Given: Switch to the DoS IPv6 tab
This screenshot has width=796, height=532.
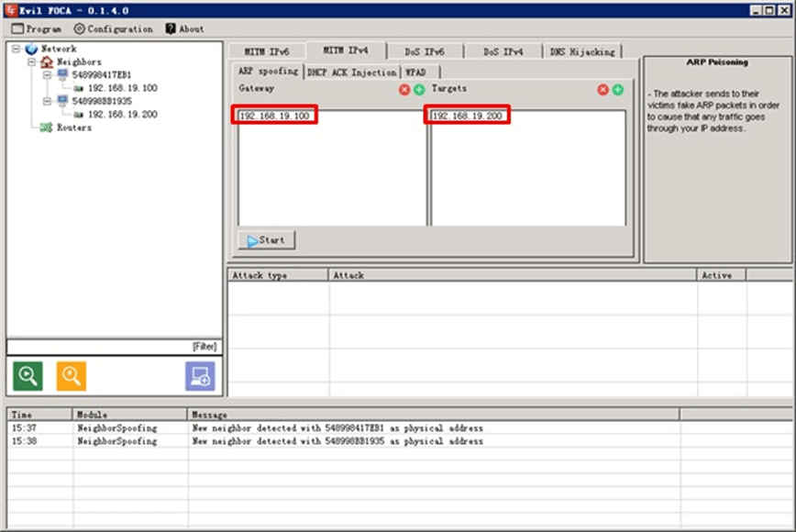Looking at the screenshot, I should coord(425,51).
